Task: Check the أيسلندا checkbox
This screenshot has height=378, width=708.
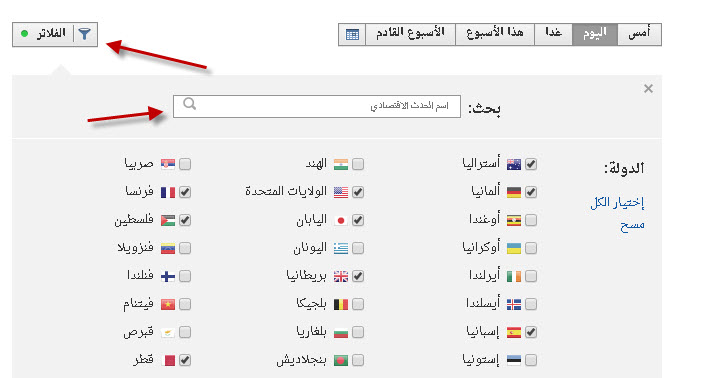Action: click(x=531, y=304)
